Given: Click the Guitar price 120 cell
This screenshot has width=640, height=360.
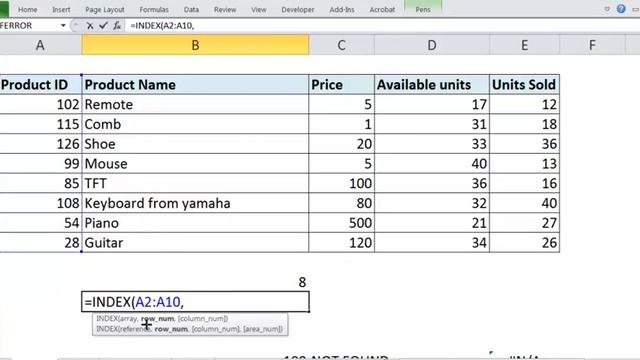Looking at the screenshot, I should click(342, 243).
